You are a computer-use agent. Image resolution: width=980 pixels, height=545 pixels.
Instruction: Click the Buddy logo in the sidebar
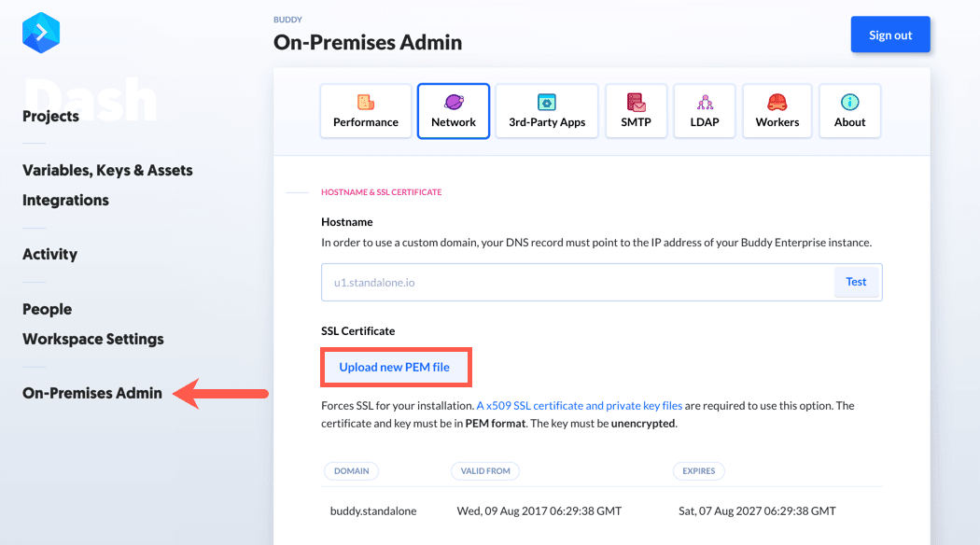click(41, 32)
